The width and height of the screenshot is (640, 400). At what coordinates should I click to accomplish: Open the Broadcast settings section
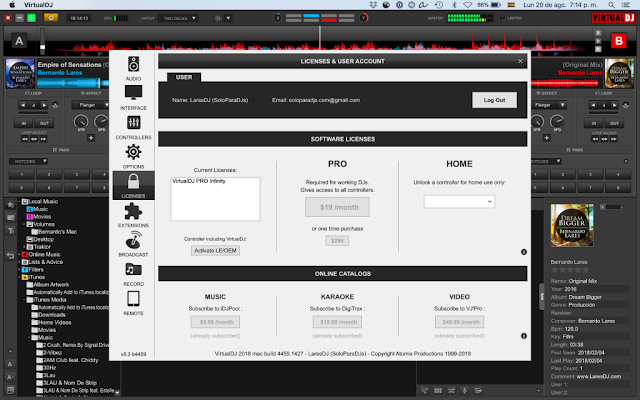[x=133, y=244]
